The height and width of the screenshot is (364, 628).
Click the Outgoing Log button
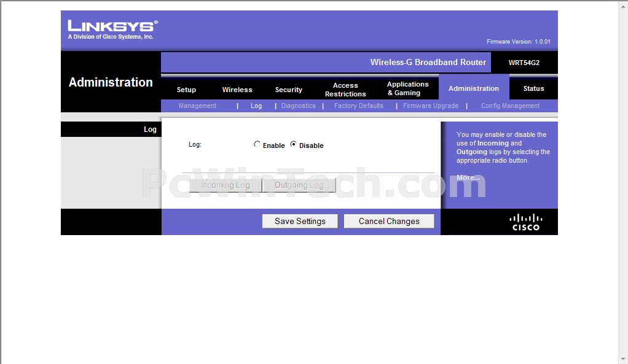pyautogui.click(x=299, y=185)
